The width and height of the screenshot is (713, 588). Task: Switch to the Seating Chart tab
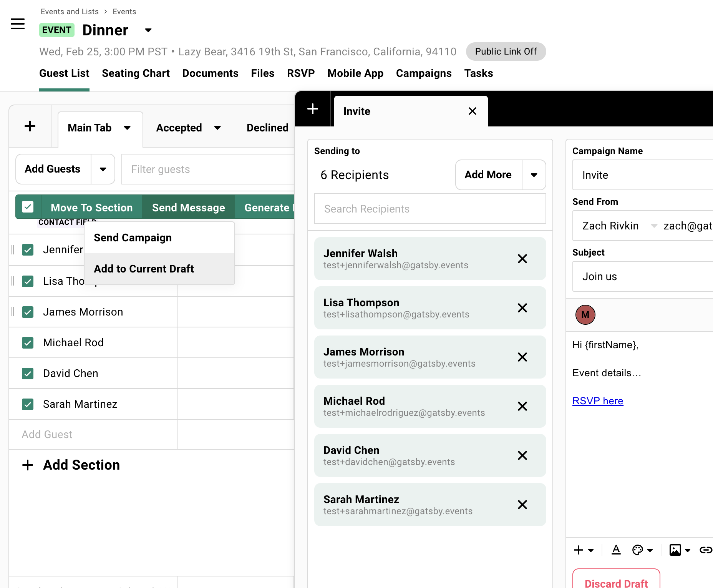(x=136, y=73)
